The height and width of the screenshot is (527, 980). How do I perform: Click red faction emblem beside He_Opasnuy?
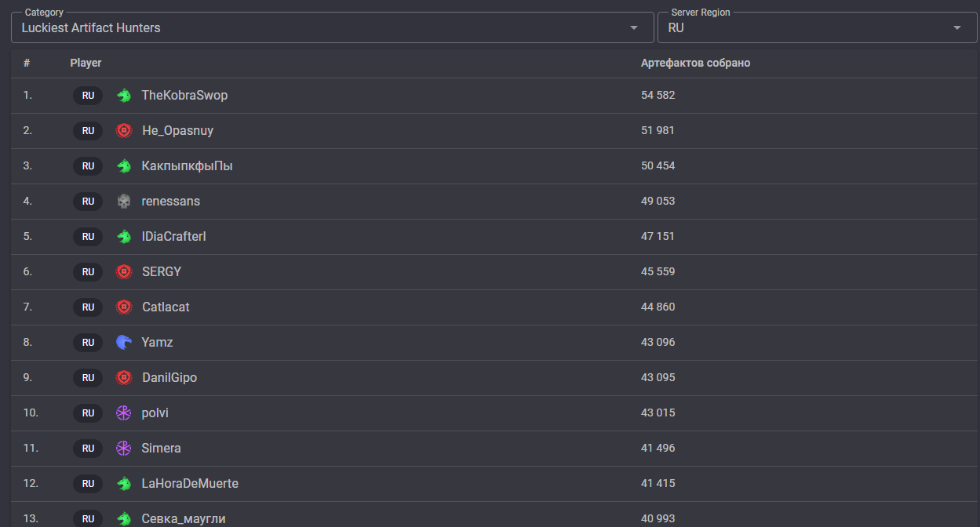point(124,131)
